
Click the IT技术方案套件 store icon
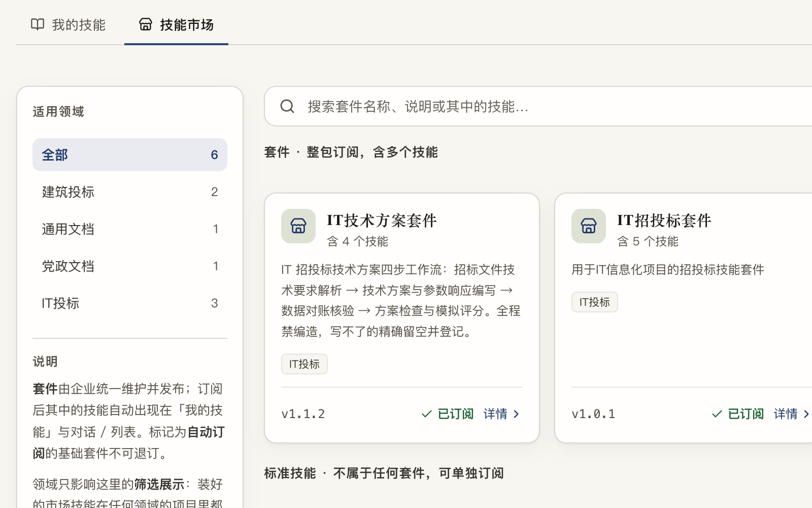[298, 226]
